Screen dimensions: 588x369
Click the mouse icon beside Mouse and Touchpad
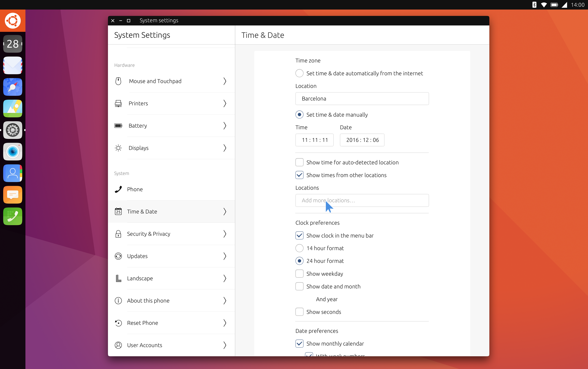click(118, 81)
